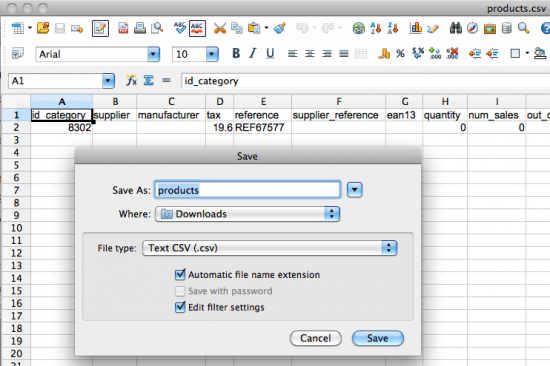The height and width of the screenshot is (366, 550).
Task: Click the Cancel button
Action: pyautogui.click(x=316, y=338)
